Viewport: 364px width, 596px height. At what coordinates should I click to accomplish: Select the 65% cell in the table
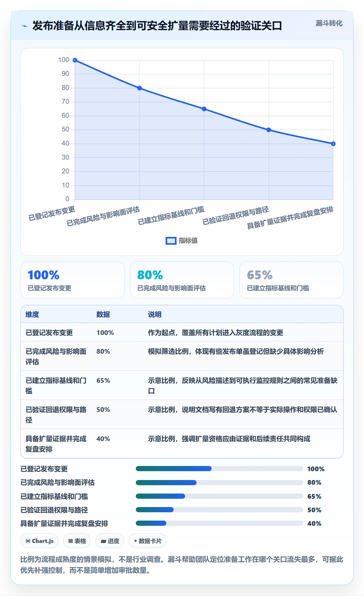tap(103, 380)
